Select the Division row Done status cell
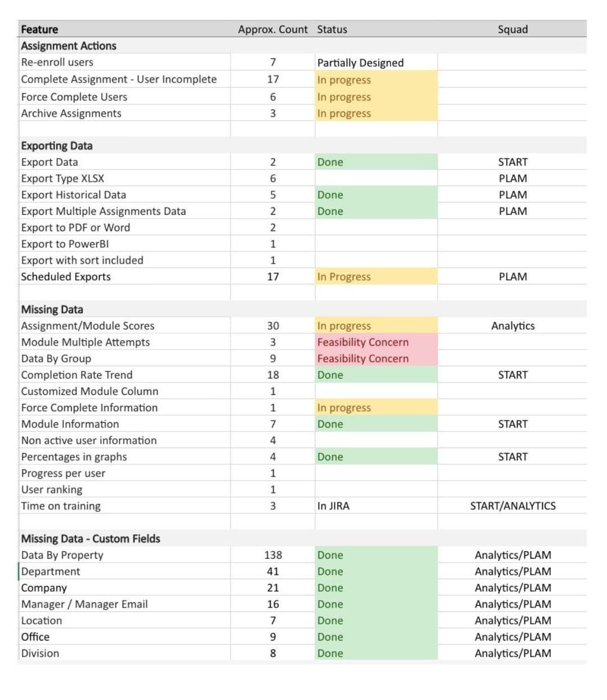 376,653
